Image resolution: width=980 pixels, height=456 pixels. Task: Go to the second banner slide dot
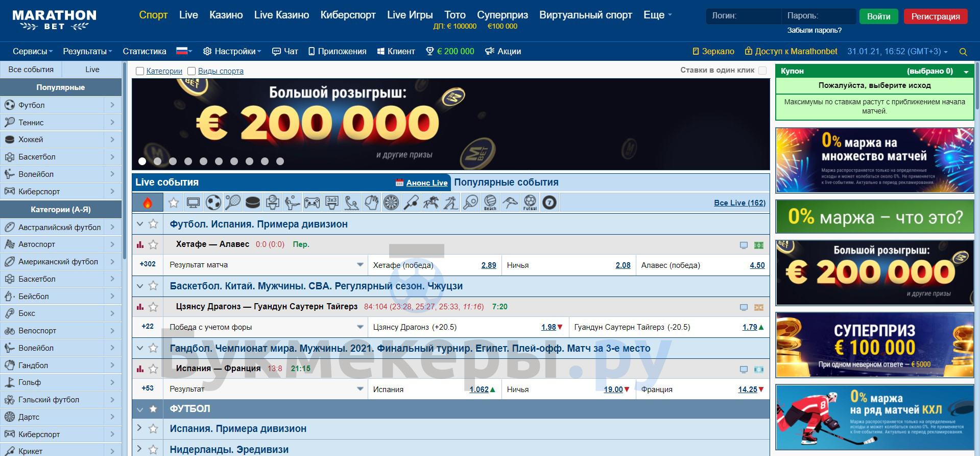click(157, 162)
